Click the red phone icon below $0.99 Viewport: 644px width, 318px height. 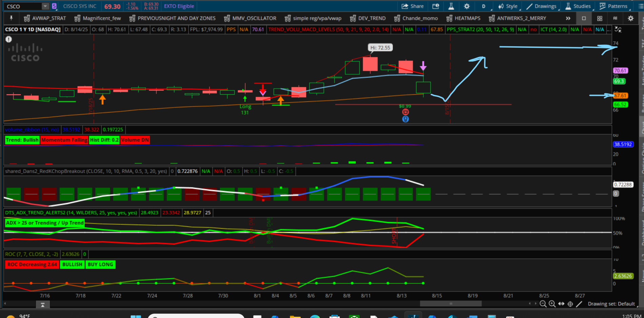click(x=405, y=112)
